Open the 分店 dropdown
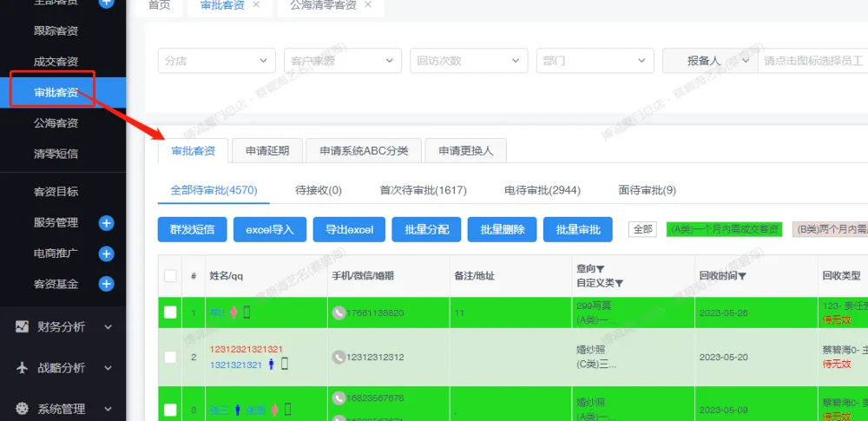 coord(216,61)
